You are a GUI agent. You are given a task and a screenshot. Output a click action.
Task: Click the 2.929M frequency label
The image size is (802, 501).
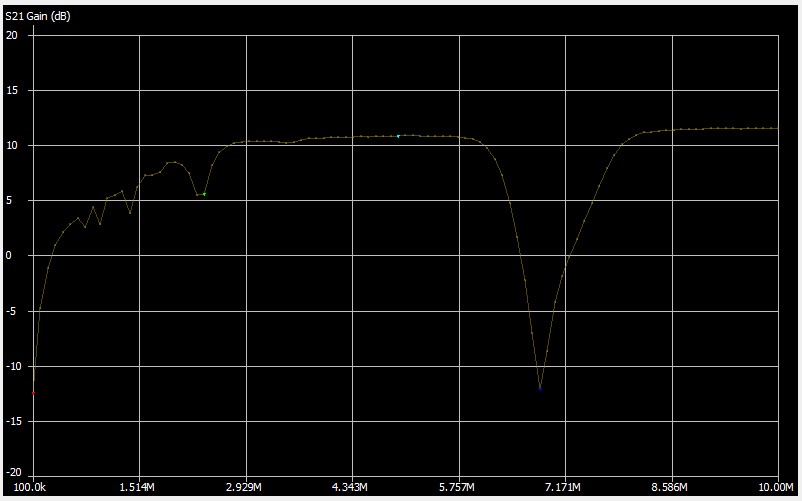pos(243,487)
